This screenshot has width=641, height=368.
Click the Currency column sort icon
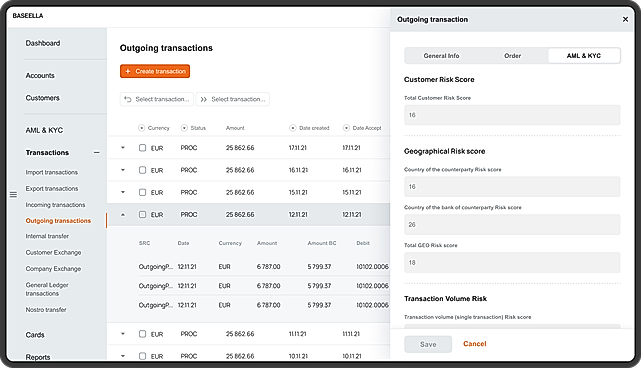[x=141, y=128]
